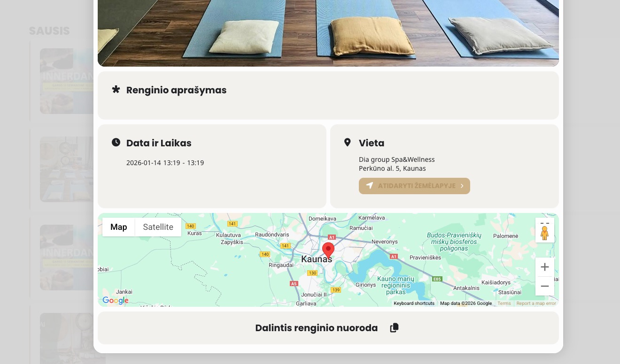Click Dalintis renginio nuoroda share bar
Image resolution: width=620 pixels, height=364 pixels.
[x=328, y=328]
